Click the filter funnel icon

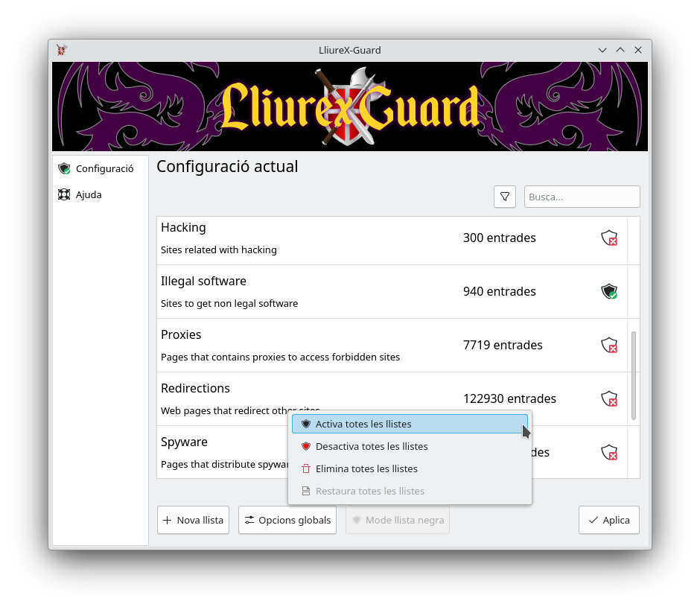coord(504,197)
